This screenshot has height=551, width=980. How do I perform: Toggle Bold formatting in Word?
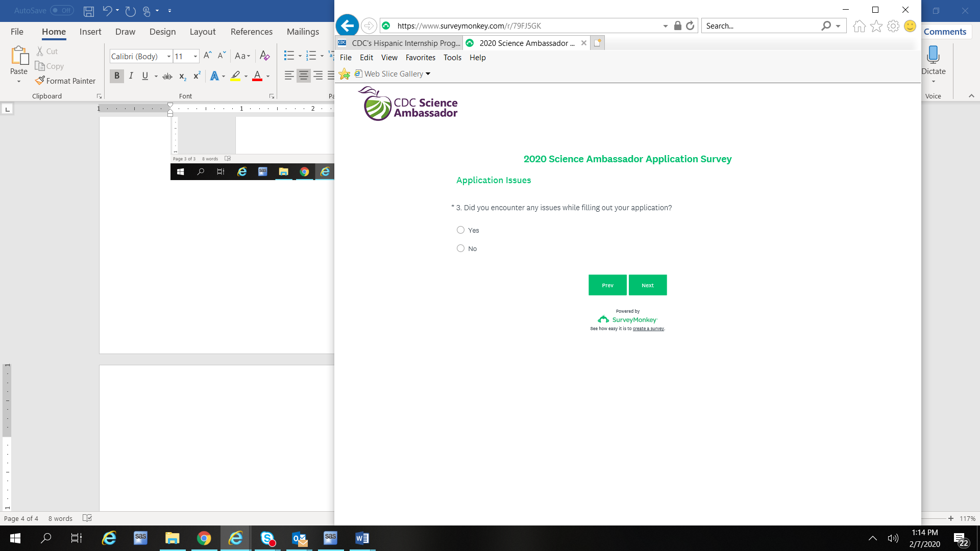coord(117,76)
